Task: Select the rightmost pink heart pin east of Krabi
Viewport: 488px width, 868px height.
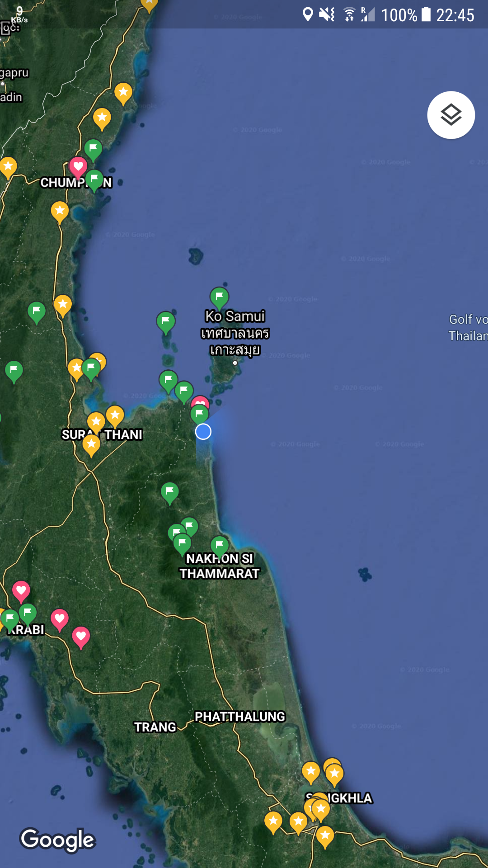Action: (81, 636)
